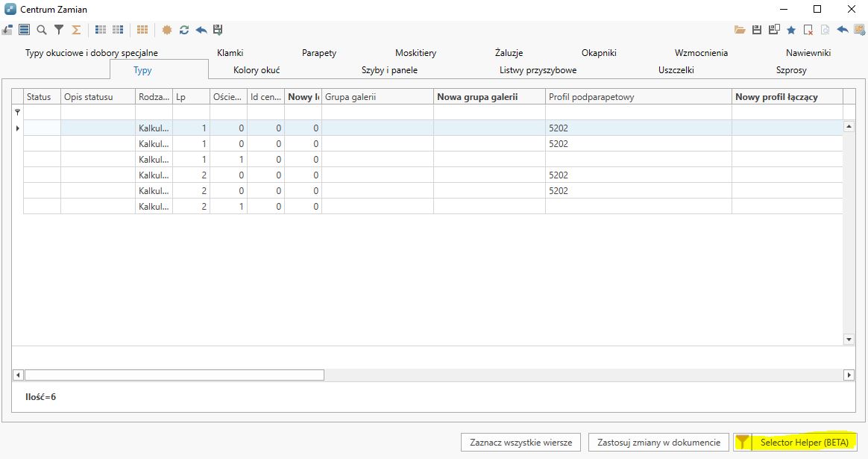Sort by the Lp column header
This screenshot has width=868, height=459.
pyautogui.click(x=191, y=96)
